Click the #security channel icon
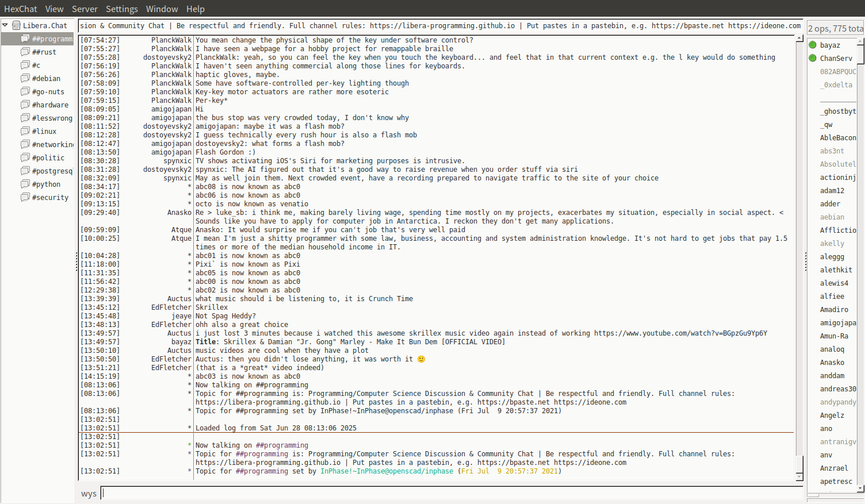The image size is (865, 504). (25, 197)
